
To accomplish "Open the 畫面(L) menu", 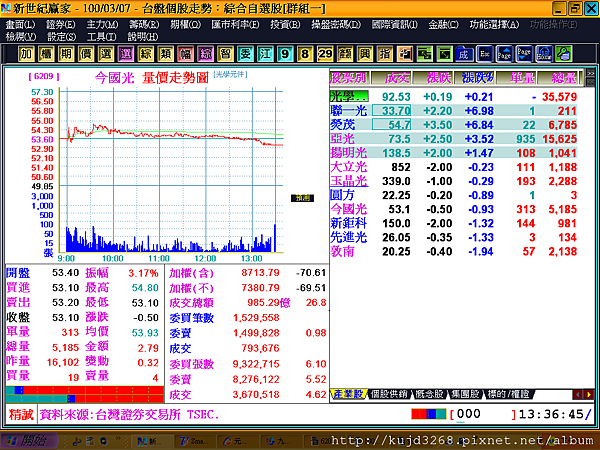I will (x=20, y=24).
